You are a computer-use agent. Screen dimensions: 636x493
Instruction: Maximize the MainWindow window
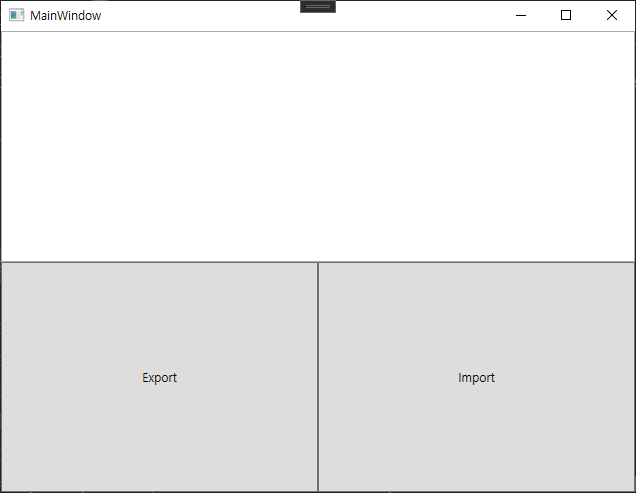566,15
